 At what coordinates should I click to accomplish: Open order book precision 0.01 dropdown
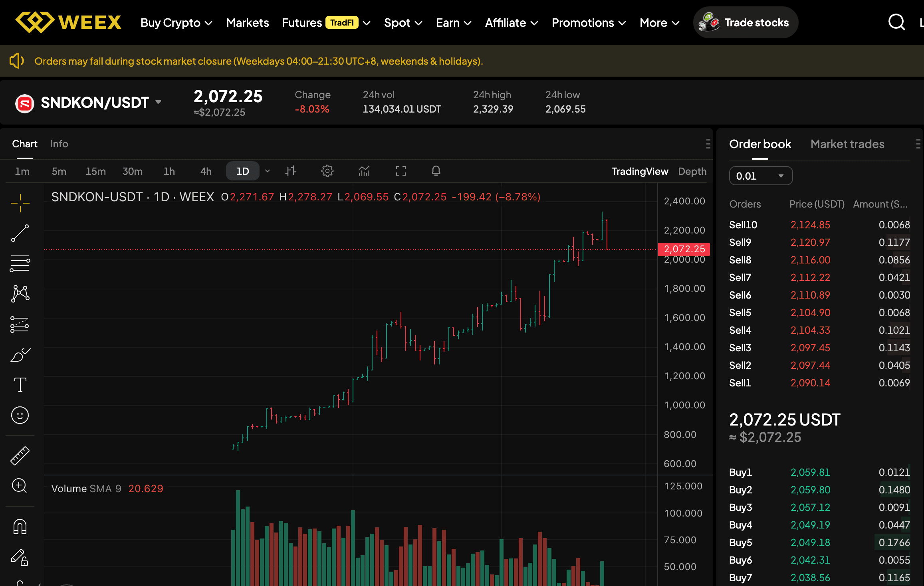click(761, 176)
